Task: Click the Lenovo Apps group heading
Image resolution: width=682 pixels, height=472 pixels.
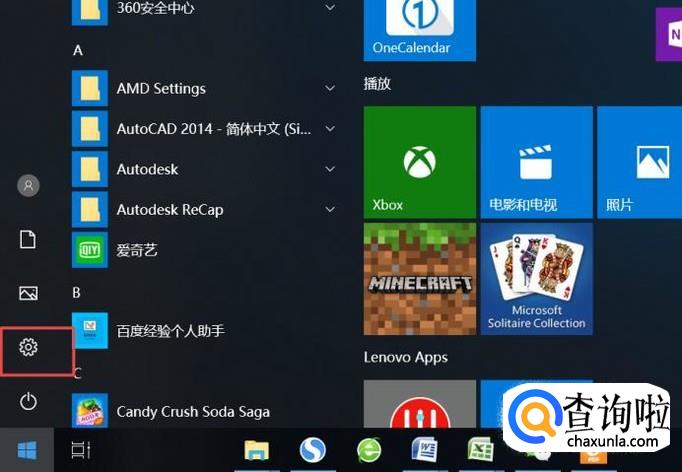Action: [x=405, y=357]
